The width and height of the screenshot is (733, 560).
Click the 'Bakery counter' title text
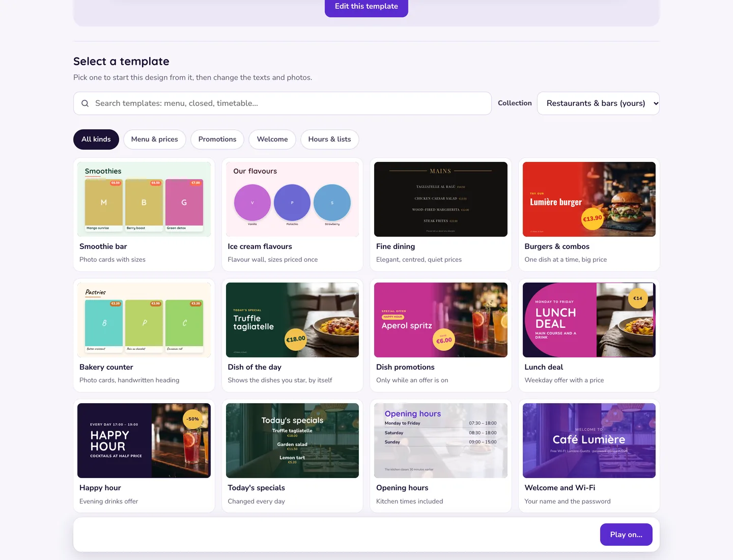pos(106,367)
